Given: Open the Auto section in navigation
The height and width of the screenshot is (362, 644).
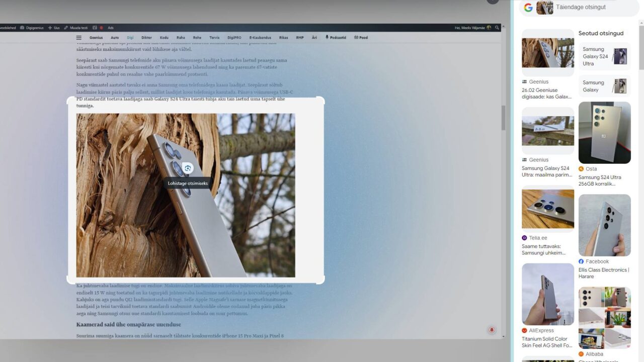Looking at the screenshot, I should click(115, 37).
